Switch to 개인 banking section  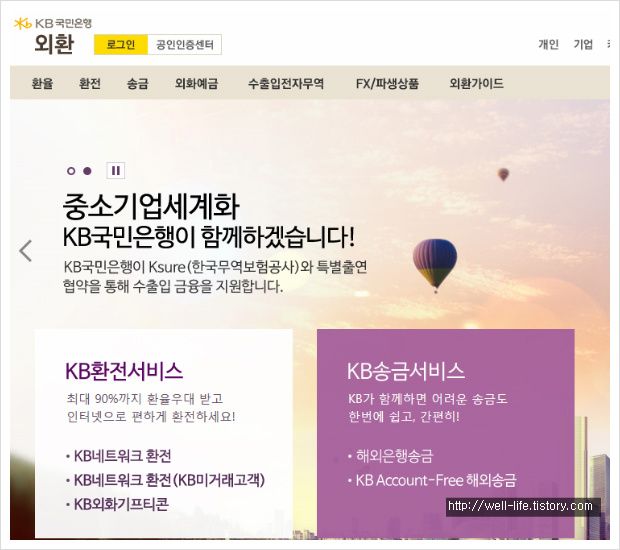click(548, 44)
